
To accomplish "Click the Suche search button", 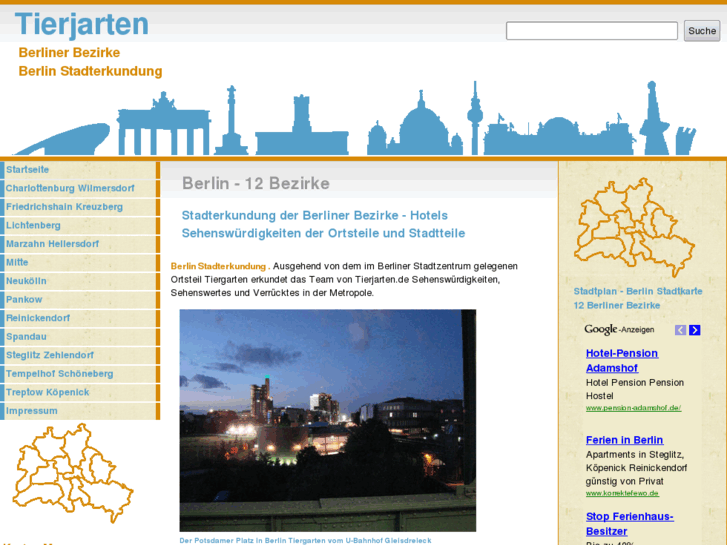I will [702, 31].
